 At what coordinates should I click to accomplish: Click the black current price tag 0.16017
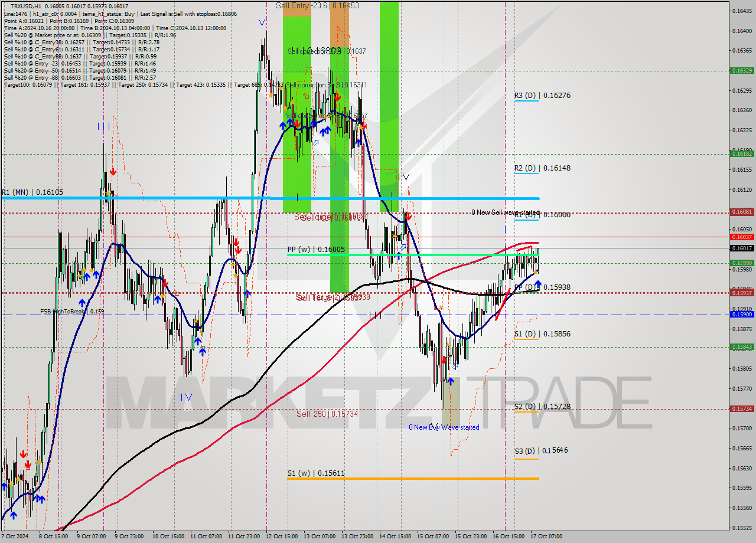click(742, 248)
